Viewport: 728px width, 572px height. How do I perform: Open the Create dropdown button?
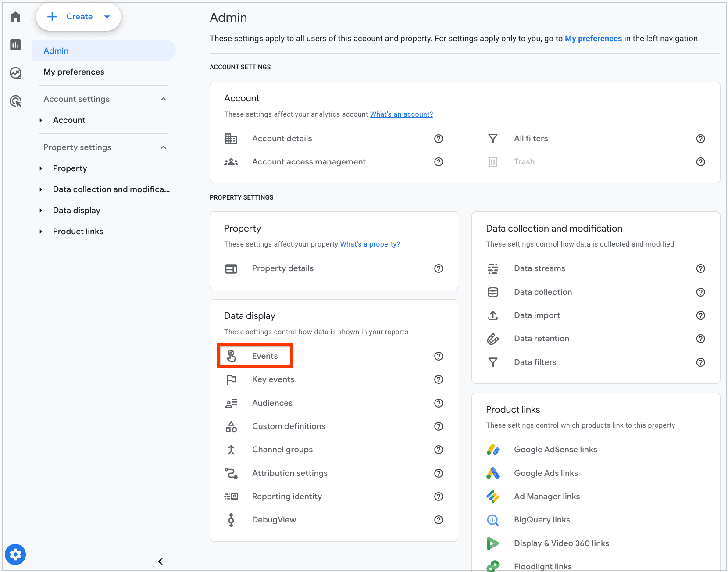coord(79,17)
